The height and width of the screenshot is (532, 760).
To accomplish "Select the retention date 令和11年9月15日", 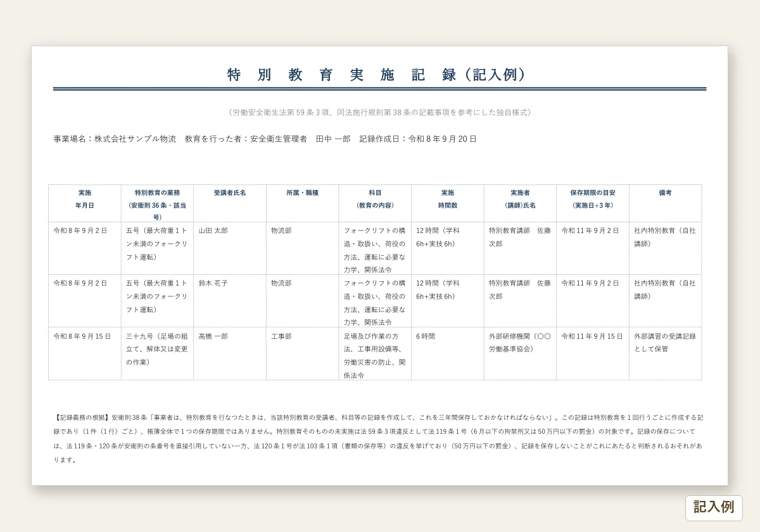I will pos(593,353).
